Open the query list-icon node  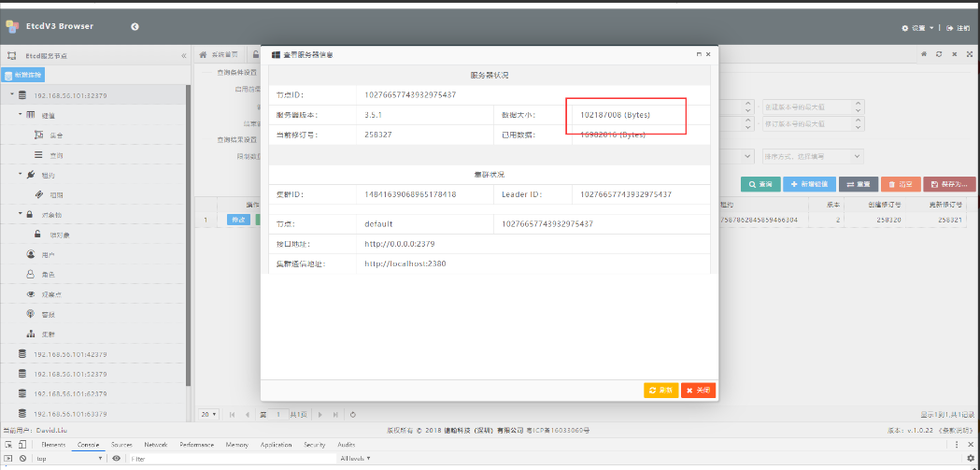pos(56,155)
